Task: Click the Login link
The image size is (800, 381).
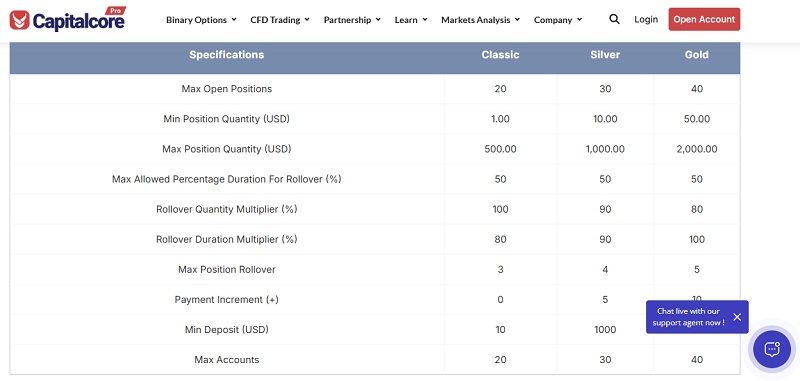Action: point(646,19)
